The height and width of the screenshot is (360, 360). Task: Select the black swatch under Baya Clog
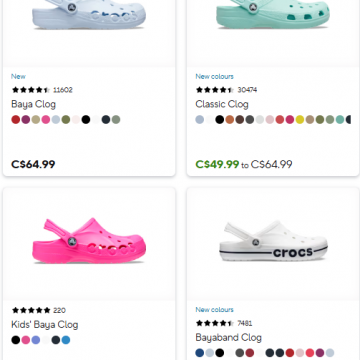tap(86, 119)
